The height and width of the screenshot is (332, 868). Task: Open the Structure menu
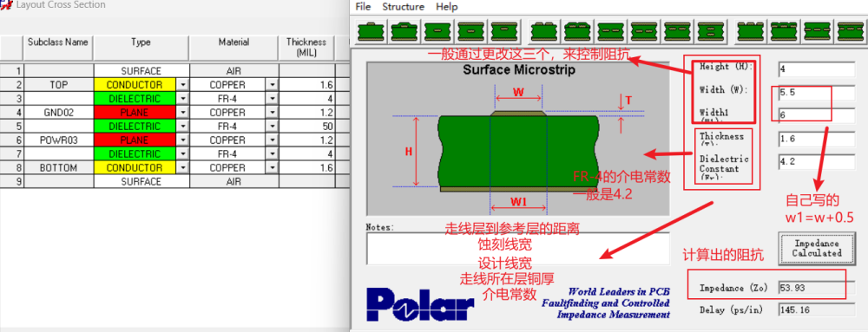[x=403, y=7]
